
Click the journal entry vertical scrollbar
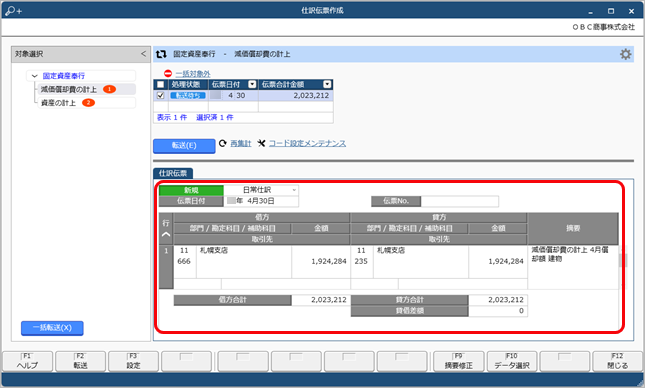(x=623, y=259)
